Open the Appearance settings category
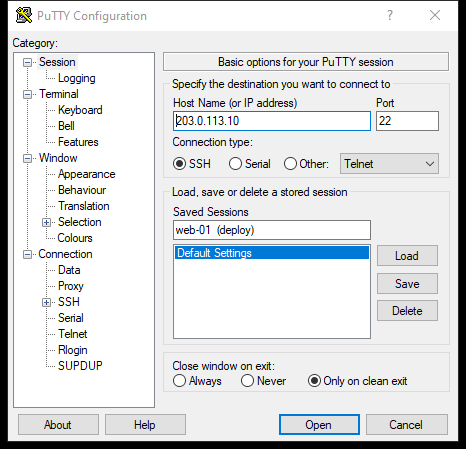466x449 pixels. click(86, 174)
